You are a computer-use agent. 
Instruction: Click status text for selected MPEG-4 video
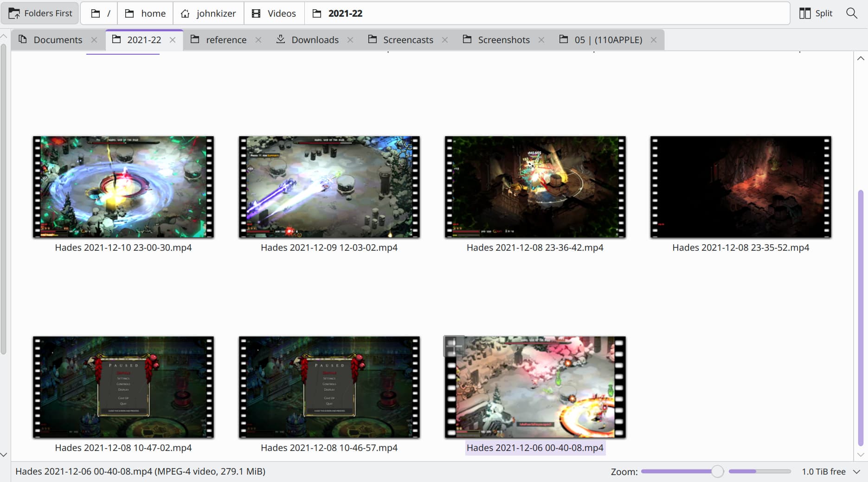(x=141, y=471)
